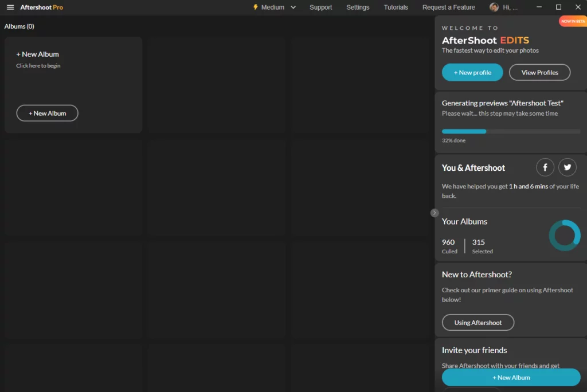The height and width of the screenshot is (392, 587).
Task: Click the 'Hi, ...' user greeting
Action: point(510,7)
